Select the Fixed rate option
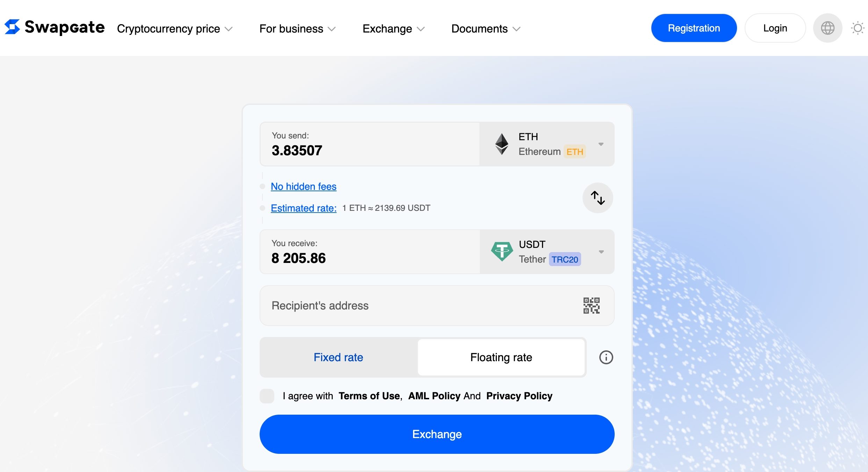 click(x=338, y=357)
